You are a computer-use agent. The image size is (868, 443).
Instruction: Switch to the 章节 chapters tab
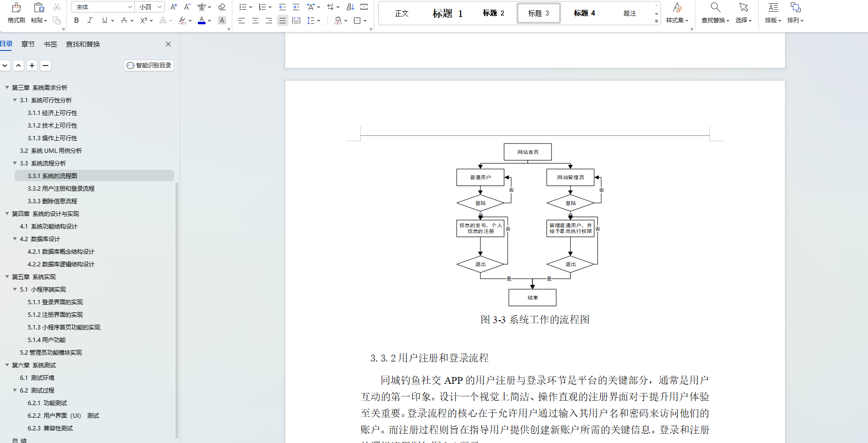[28, 44]
